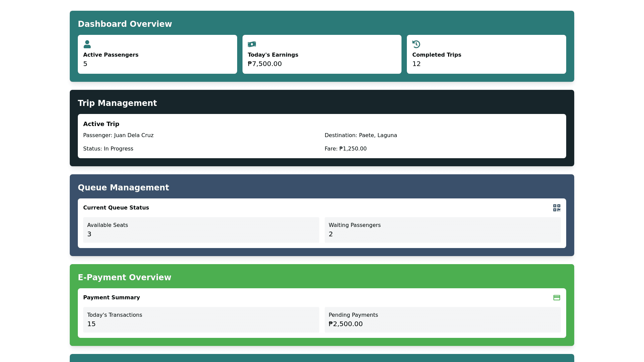This screenshot has height=362, width=644.
Task: Select the Today's Earnings card
Action: pos(322,54)
